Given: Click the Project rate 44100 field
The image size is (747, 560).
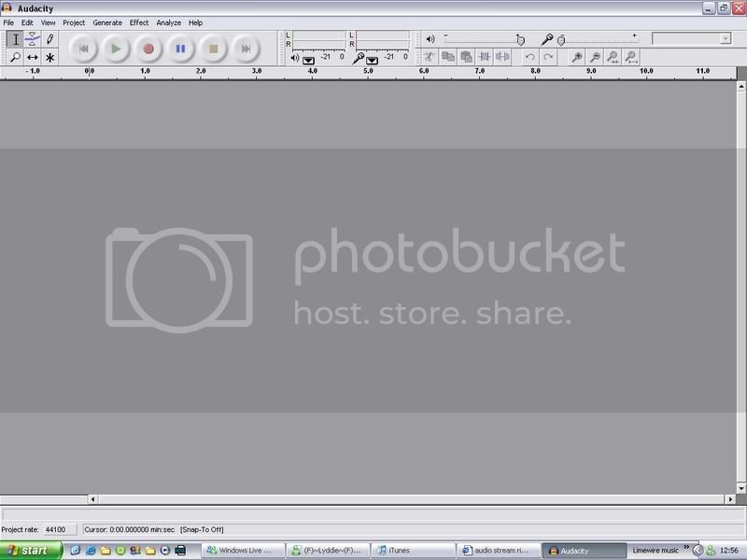Looking at the screenshot, I should click(60, 529).
